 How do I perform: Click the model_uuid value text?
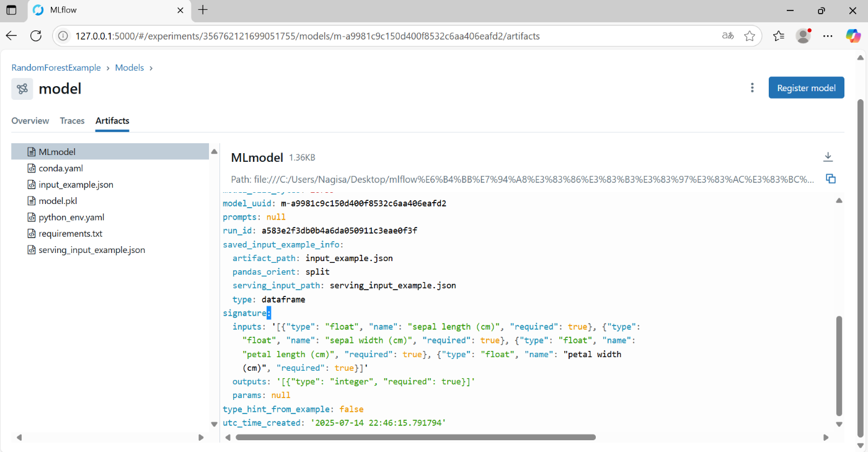pos(363,203)
